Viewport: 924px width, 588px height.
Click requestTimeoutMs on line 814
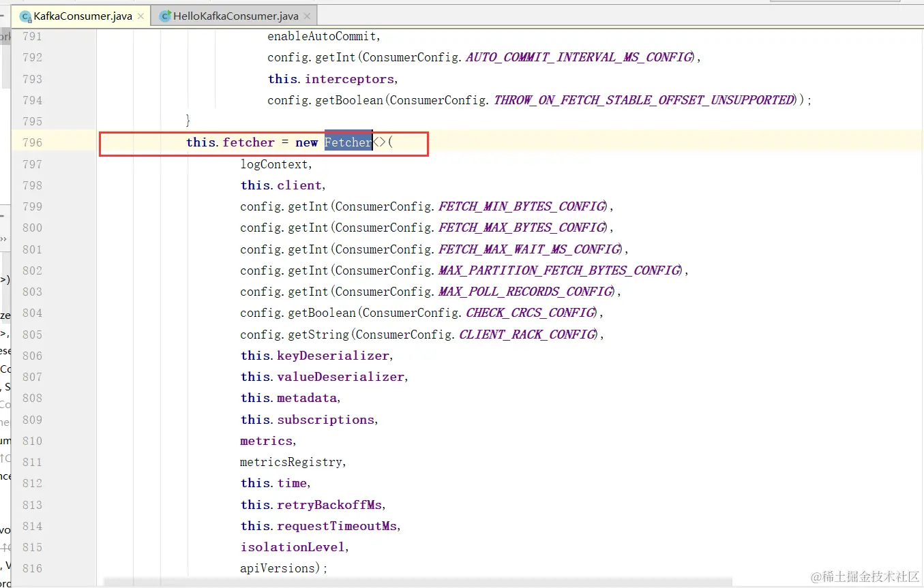(x=337, y=525)
